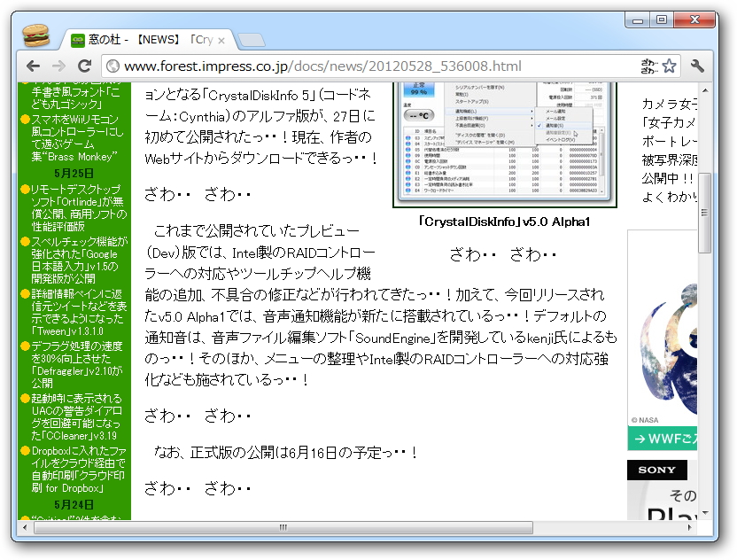Click the ざわざわ extension icon in address bar
The height and width of the screenshot is (560, 737).
tap(649, 66)
